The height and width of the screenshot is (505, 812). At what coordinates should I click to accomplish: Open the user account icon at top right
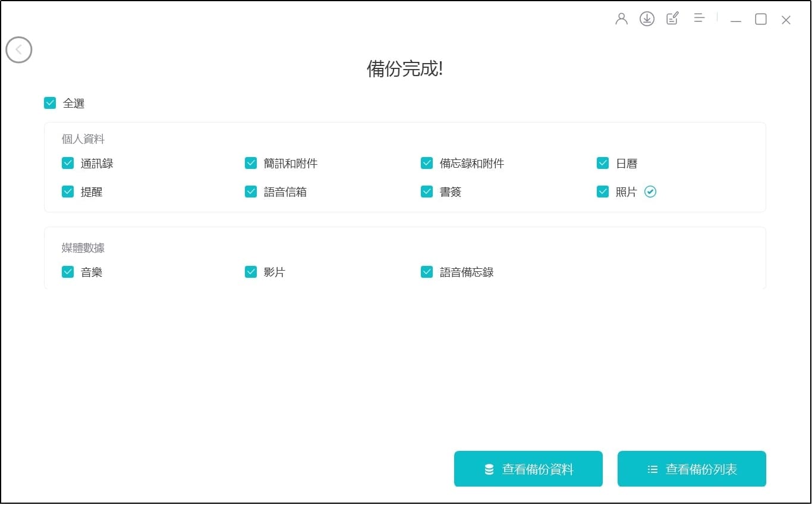(622, 18)
